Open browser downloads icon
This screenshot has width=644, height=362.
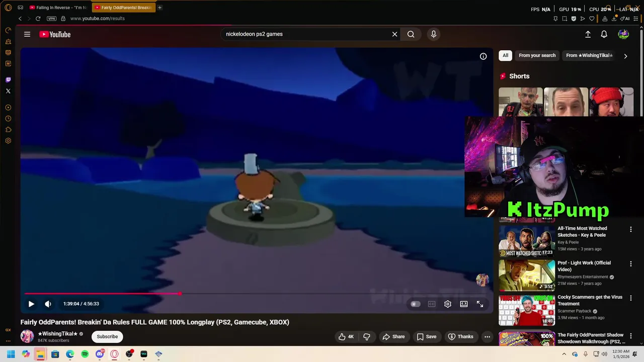[614, 19]
